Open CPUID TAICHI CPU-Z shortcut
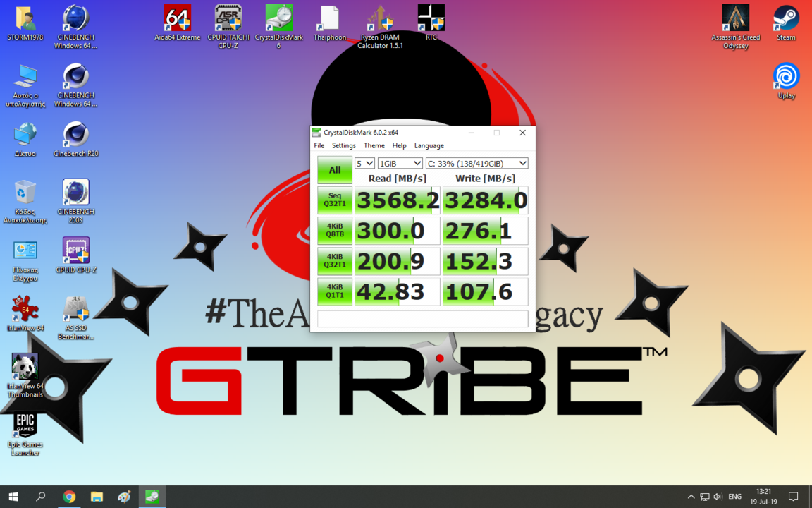This screenshot has height=508, width=812. 228,27
